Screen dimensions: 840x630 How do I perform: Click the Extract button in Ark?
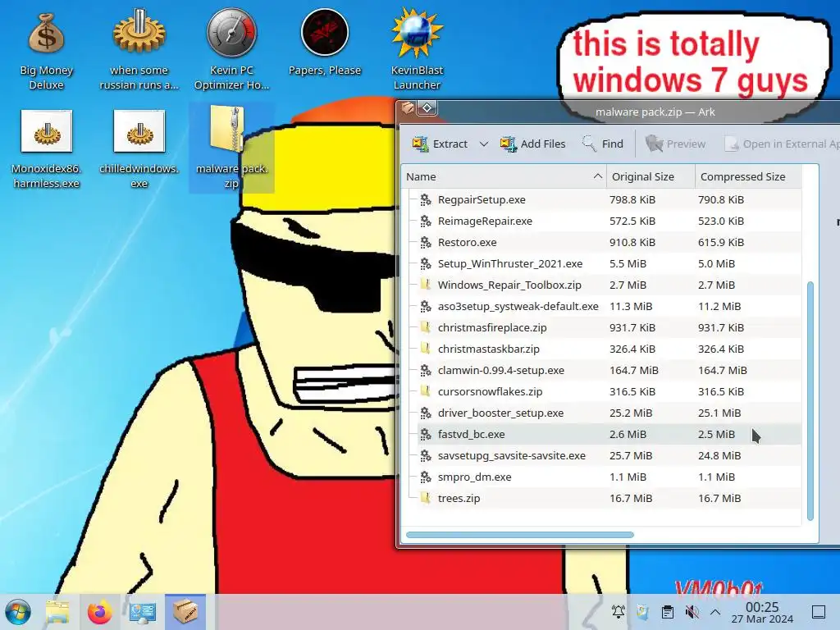tap(440, 144)
